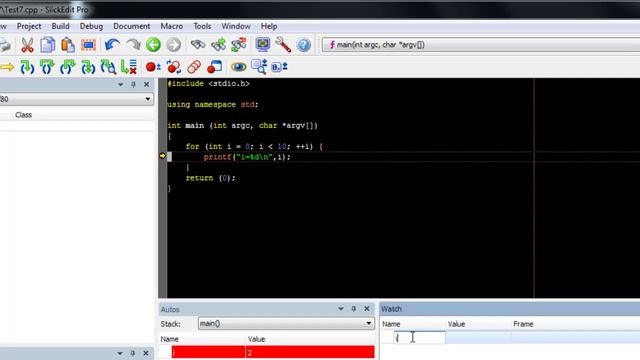Viewport: 640px width, 360px height.
Task: Click the Print toolbar icon
Action: pos(5,45)
